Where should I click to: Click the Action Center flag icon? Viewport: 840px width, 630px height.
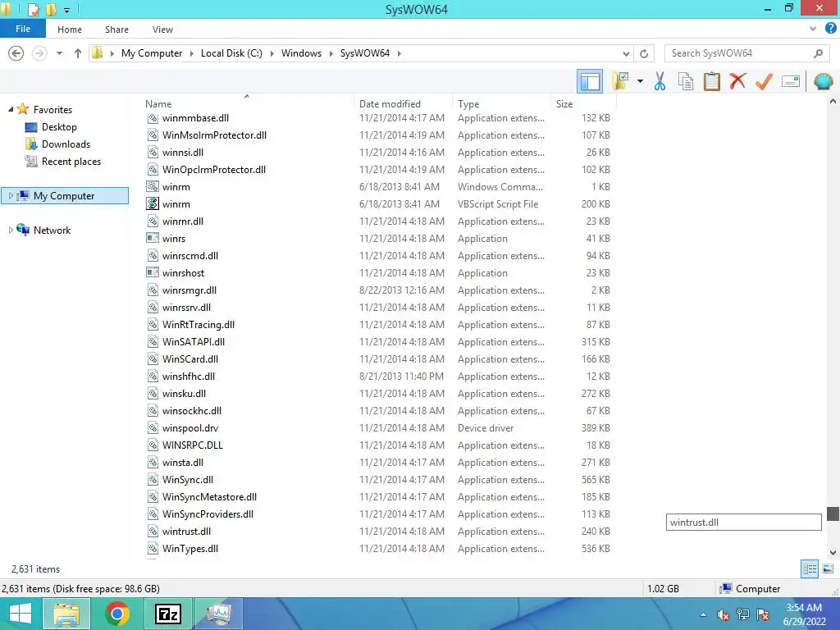pos(763,614)
